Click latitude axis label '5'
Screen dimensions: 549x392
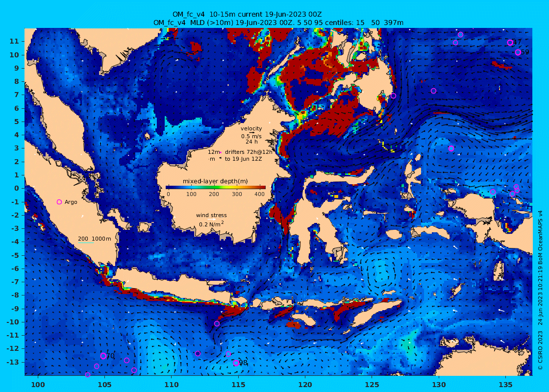[x=17, y=122]
